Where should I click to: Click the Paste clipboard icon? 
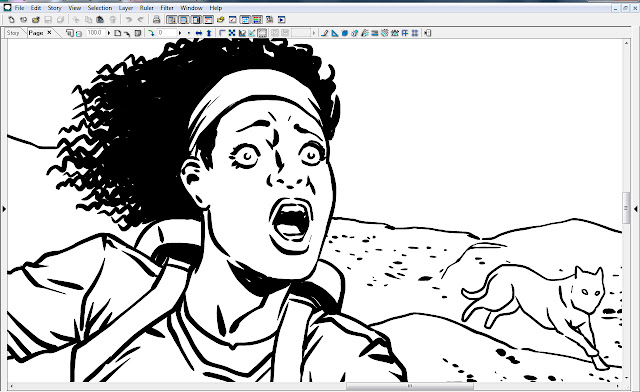pyautogui.click(x=100, y=20)
